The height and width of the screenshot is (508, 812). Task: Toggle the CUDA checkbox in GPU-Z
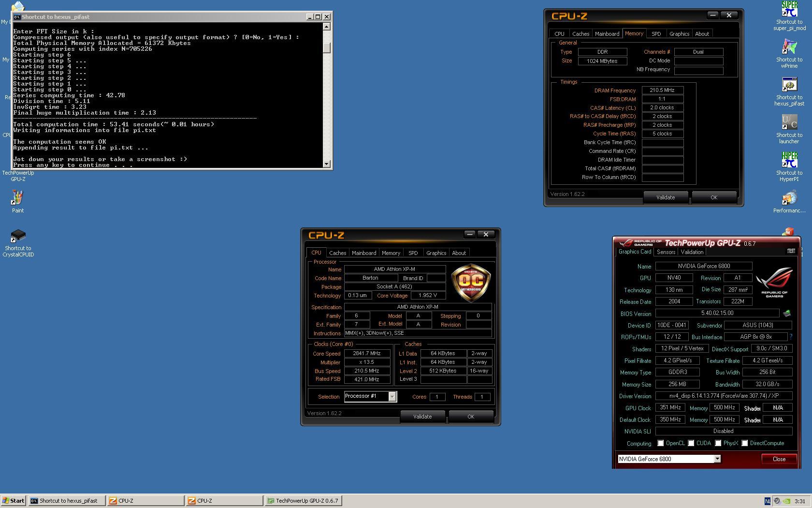(691, 443)
